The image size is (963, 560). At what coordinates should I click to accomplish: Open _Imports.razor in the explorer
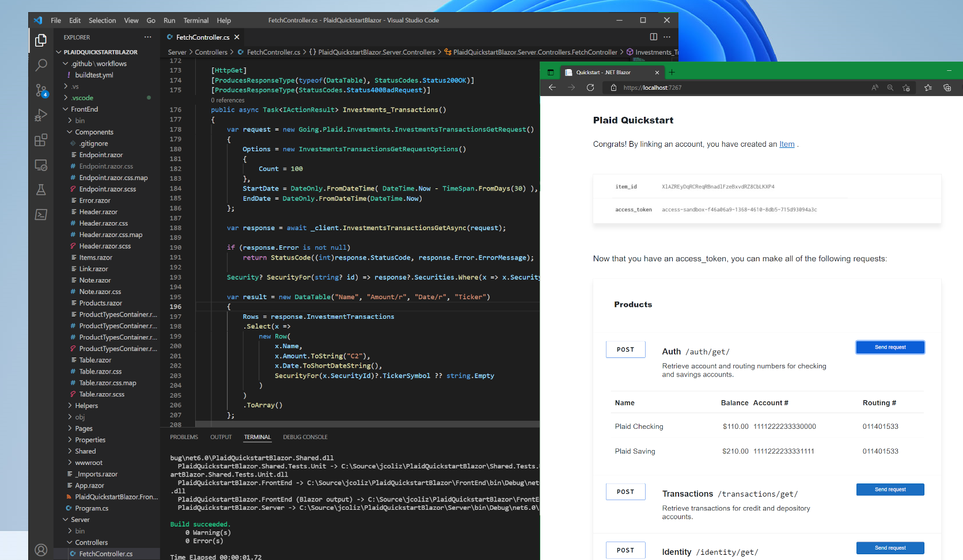tap(97, 474)
